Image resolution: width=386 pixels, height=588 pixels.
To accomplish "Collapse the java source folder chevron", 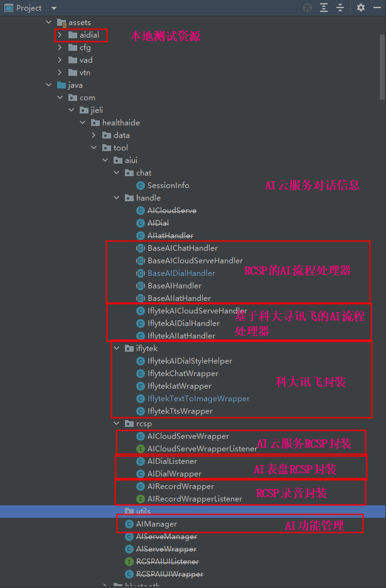I will click(48, 85).
